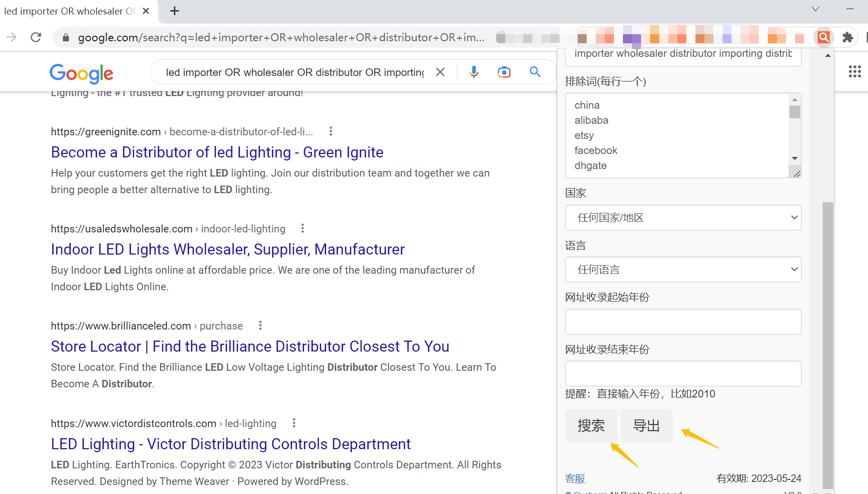Focus the Google search query field

tap(295, 72)
